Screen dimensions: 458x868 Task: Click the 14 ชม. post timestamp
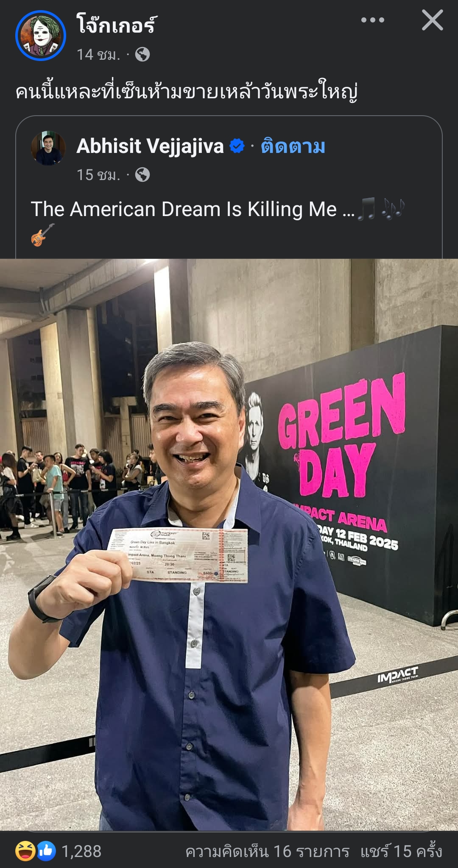(98, 55)
